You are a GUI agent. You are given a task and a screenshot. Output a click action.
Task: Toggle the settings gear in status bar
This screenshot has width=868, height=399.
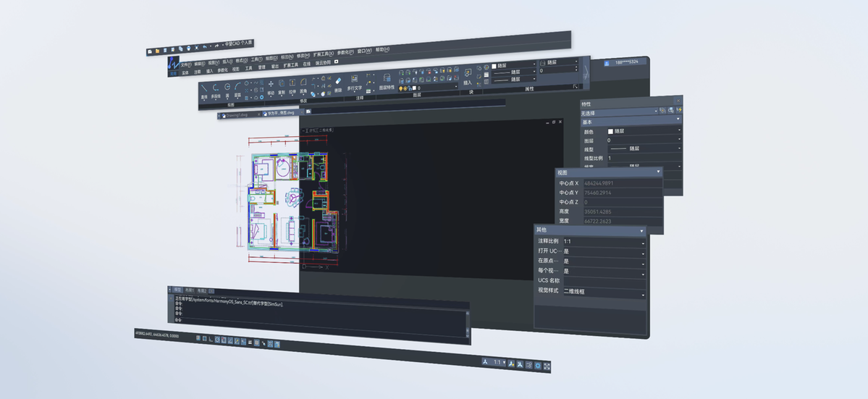tap(538, 366)
